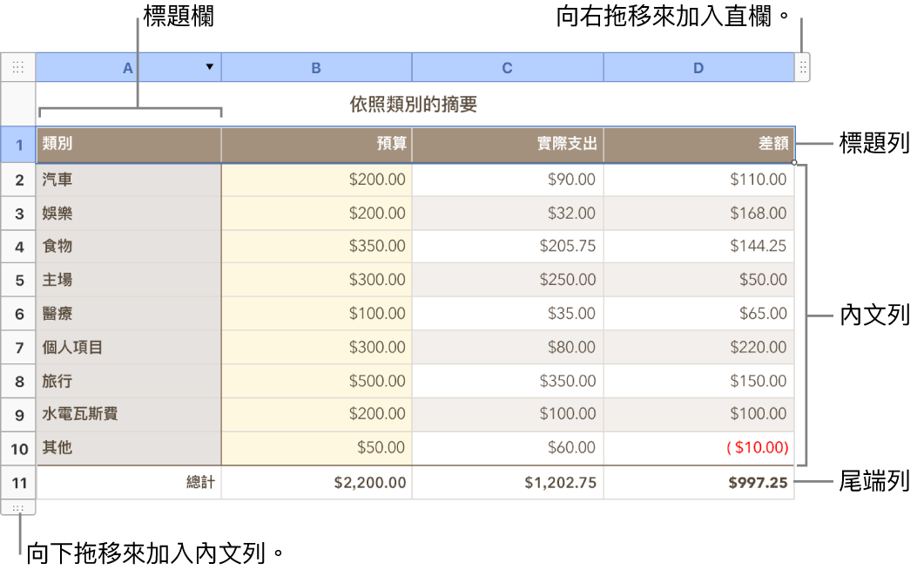Click the add-row handle at bottom left
The width and height of the screenshot is (924, 570).
pos(18,508)
